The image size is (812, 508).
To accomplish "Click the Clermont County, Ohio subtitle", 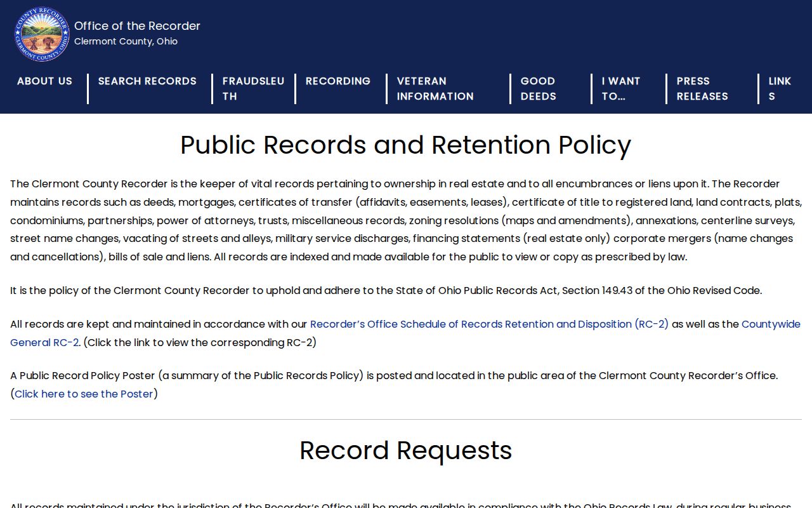I will (126, 41).
